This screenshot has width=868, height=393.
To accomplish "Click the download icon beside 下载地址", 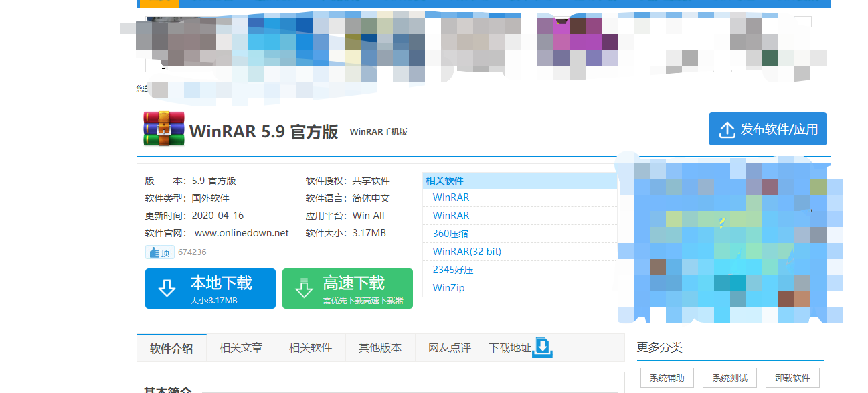I will (543, 347).
